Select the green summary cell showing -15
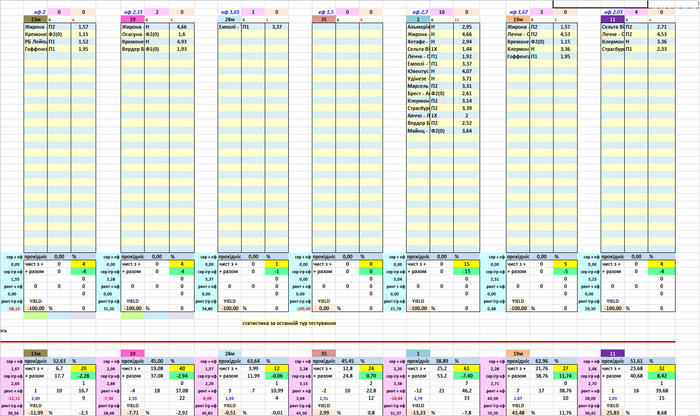The image size is (700, 416). (x=467, y=271)
